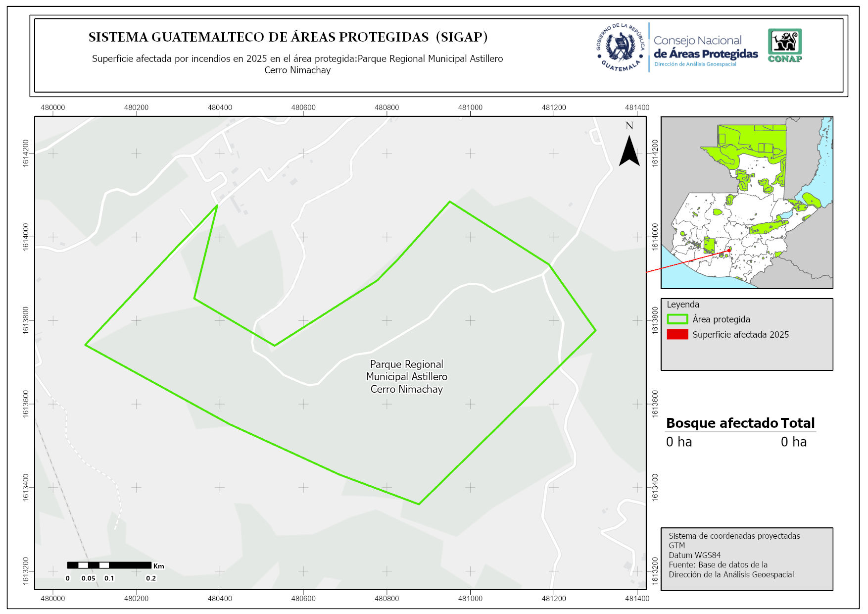Select the red Superficie afectada 2025 swatch
This screenshot has width=868, height=614.
coord(677,334)
